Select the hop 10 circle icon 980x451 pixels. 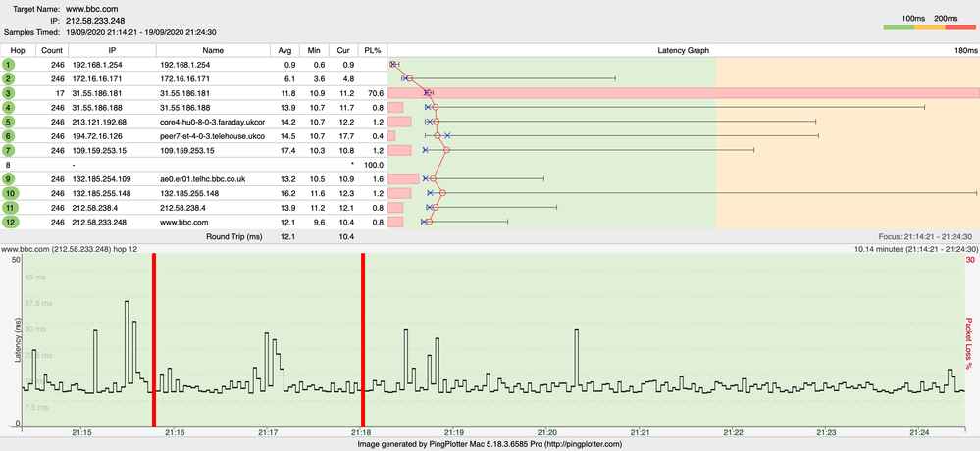click(8, 193)
